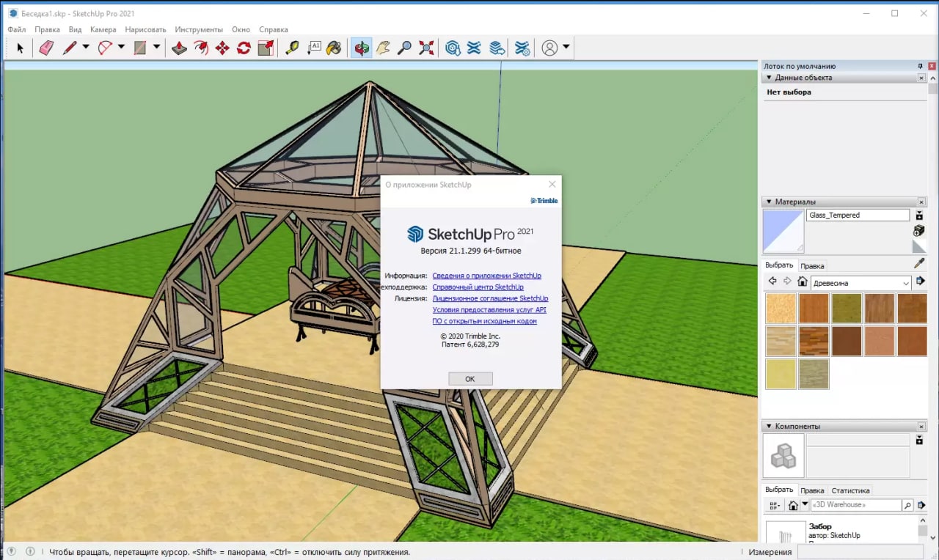Image resolution: width=939 pixels, height=560 pixels.
Task: Pick the Tape Measure tool
Action: [292, 48]
